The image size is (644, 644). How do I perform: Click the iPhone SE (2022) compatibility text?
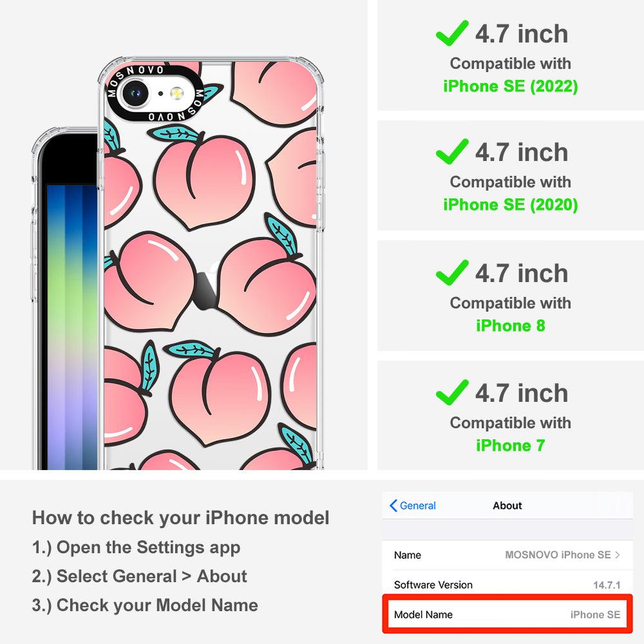coord(511,86)
